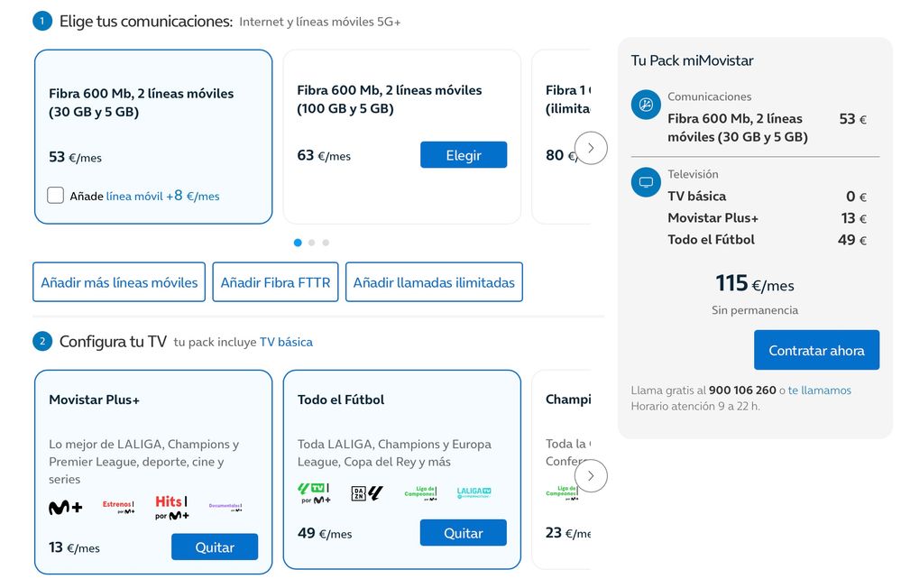
Task: Click 'Añadir Fibra FTTR' button
Action: (275, 282)
